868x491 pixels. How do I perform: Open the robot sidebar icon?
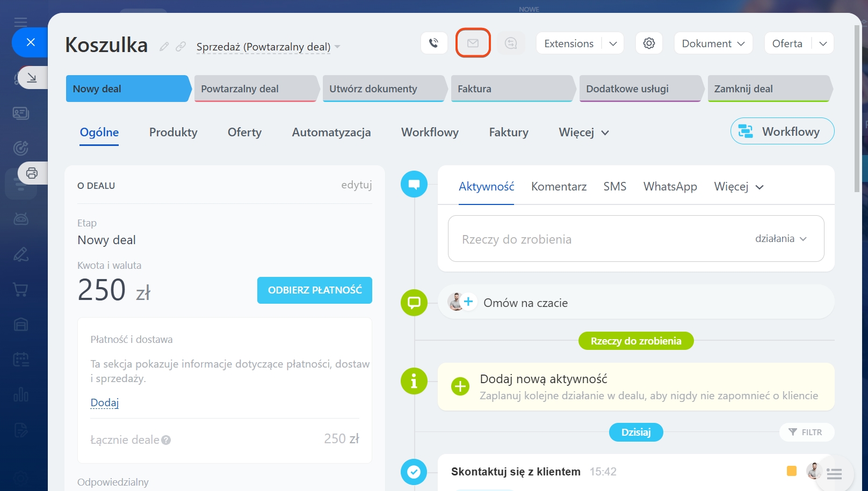(x=21, y=218)
